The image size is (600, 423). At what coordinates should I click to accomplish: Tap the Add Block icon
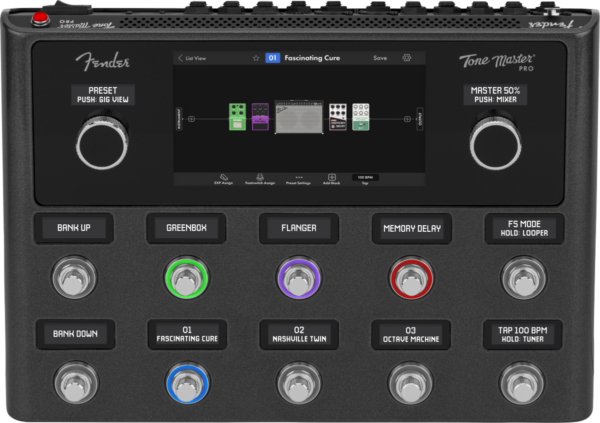pyautogui.click(x=331, y=178)
